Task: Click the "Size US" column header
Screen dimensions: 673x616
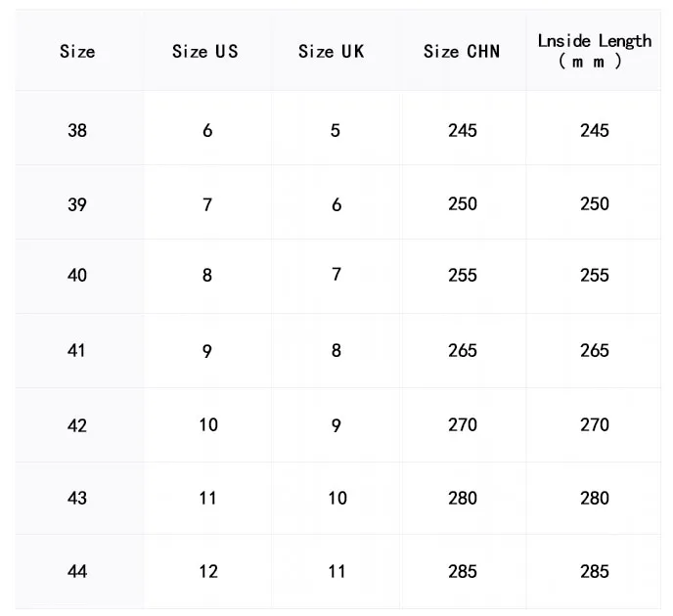Action: pos(204,51)
